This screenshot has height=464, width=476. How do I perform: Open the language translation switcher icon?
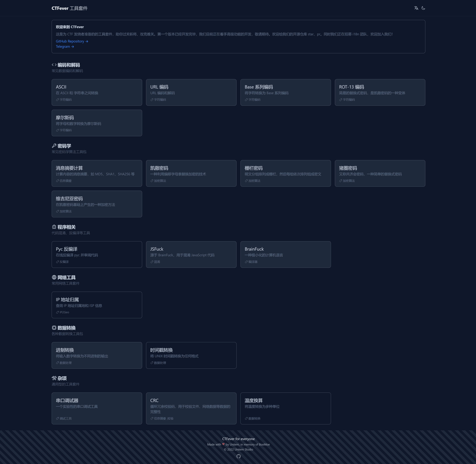[416, 8]
